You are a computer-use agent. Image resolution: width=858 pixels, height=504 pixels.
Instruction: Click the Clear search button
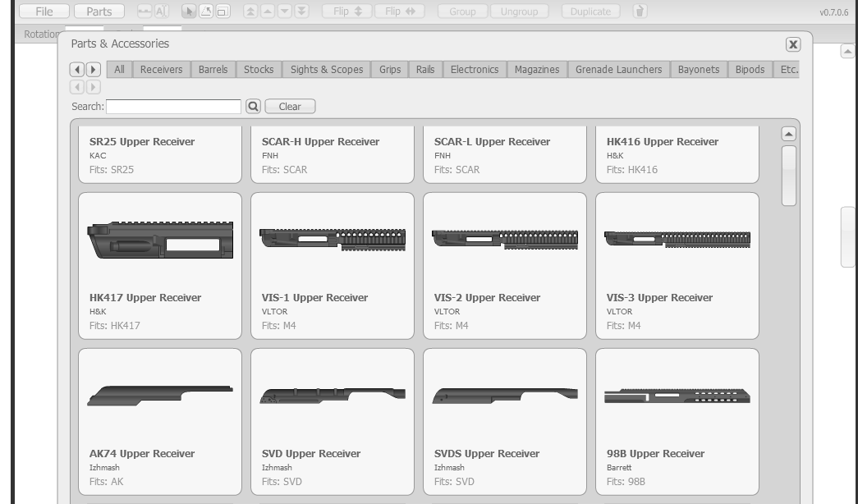click(x=290, y=107)
